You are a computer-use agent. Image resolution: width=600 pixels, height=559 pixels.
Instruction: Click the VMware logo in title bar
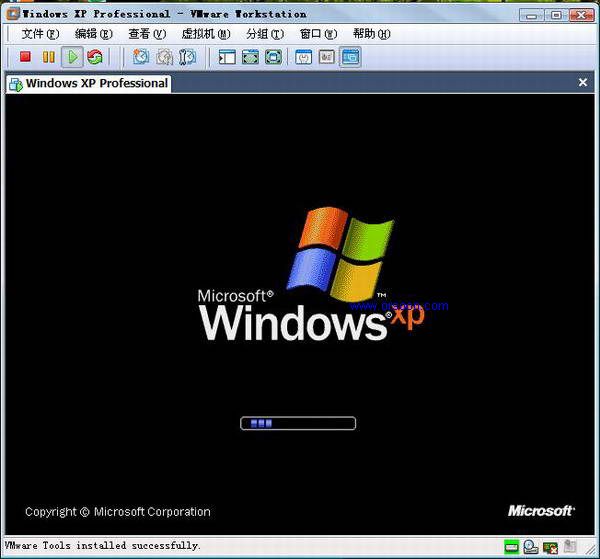tap(13, 14)
